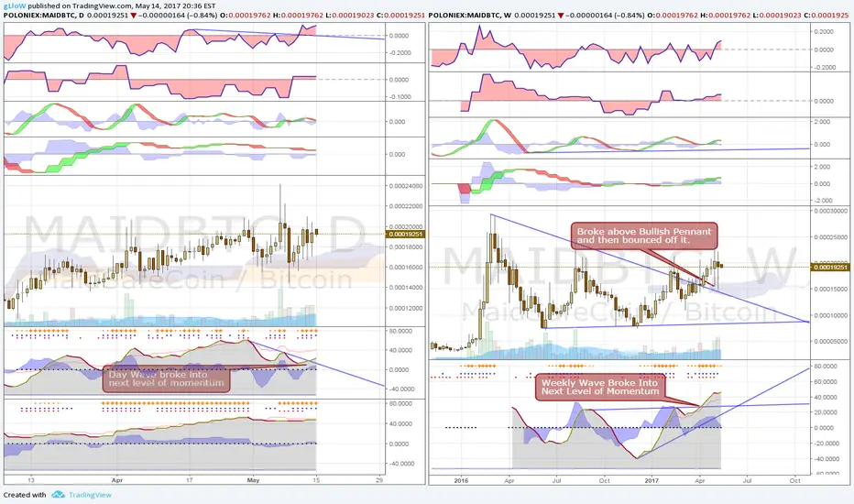The width and height of the screenshot is (854, 504).
Task: Click the TradingView cloud logo icon
Action: click(59, 495)
